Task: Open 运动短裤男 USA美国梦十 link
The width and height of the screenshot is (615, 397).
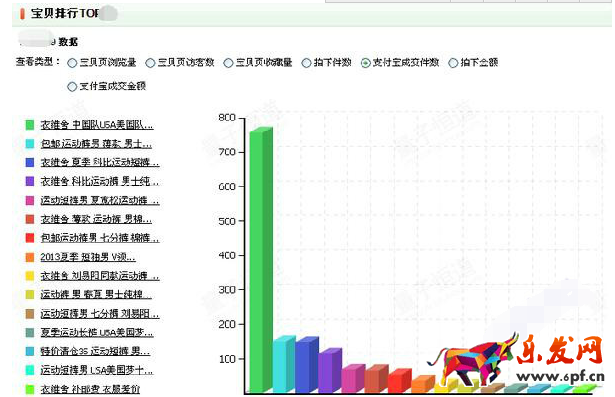Action: click(x=97, y=370)
